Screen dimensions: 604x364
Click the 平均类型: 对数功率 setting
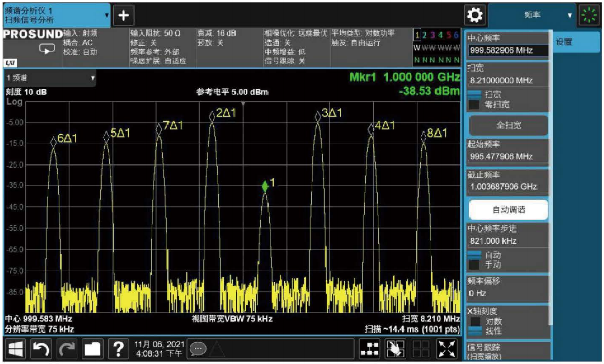[x=363, y=33]
